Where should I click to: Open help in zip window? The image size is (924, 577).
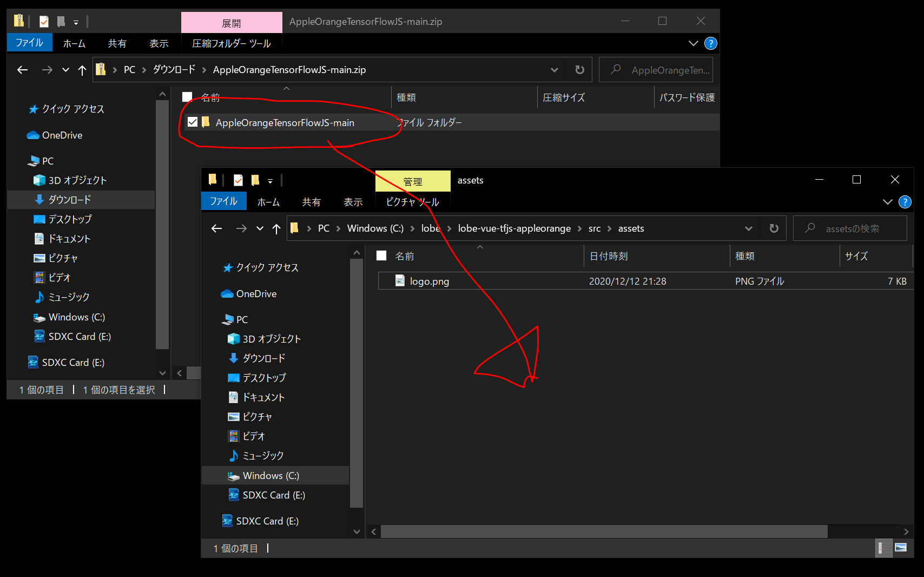click(x=711, y=43)
